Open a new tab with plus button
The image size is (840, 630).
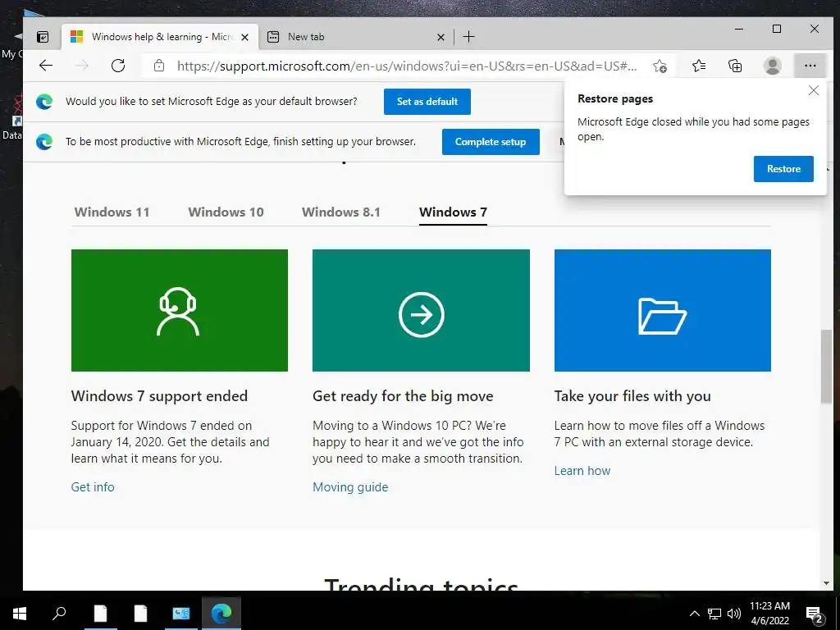pos(468,37)
